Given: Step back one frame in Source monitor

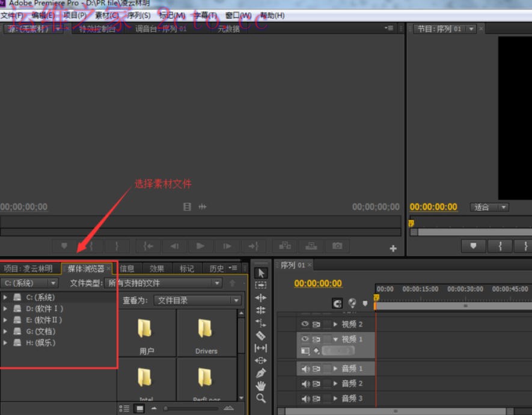Looking at the screenshot, I should pos(174,245).
